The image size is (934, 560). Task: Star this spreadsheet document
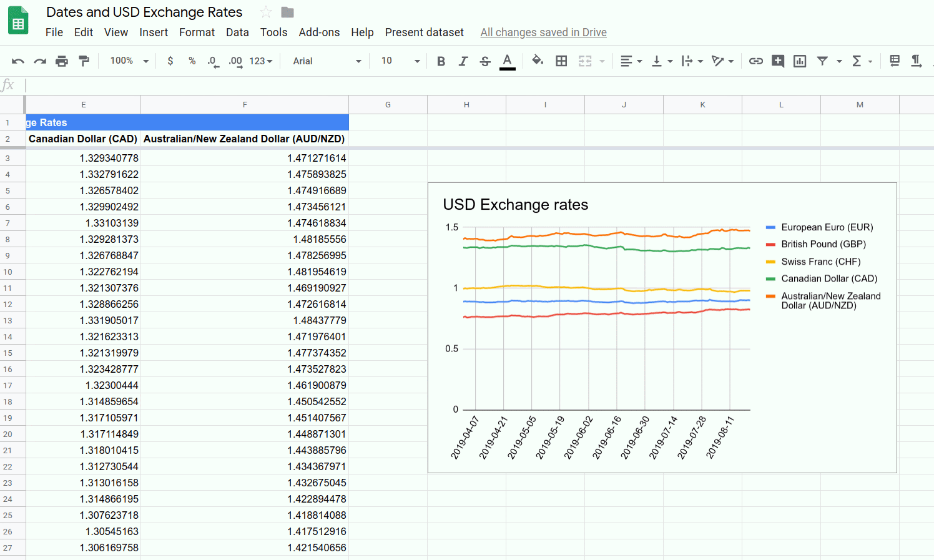point(266,12)
